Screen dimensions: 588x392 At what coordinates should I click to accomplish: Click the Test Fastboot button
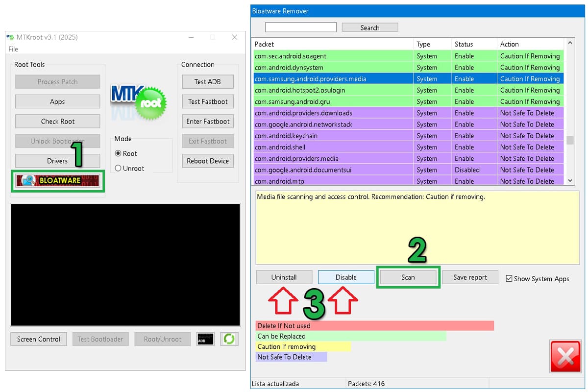[x=208, y=101]
